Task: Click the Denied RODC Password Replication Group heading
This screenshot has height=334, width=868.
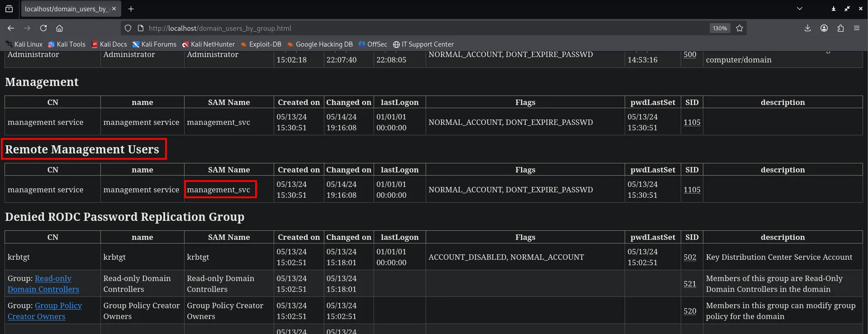Action: pos(125,217)
